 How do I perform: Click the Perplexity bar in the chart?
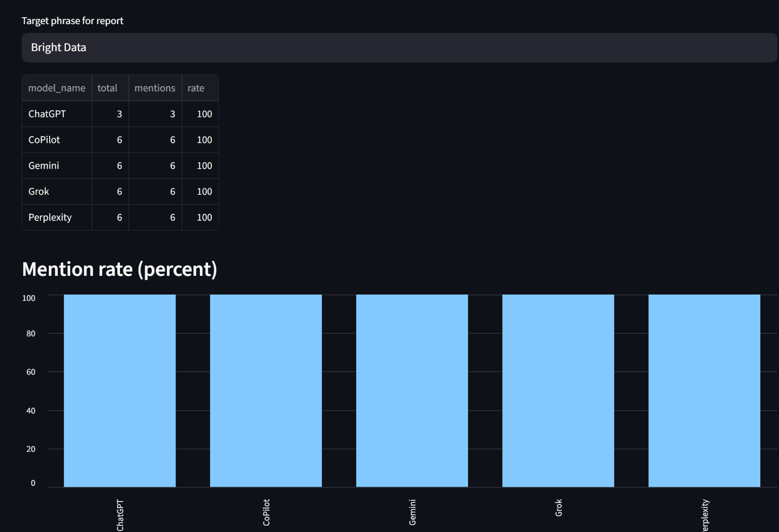click(704, 391)
